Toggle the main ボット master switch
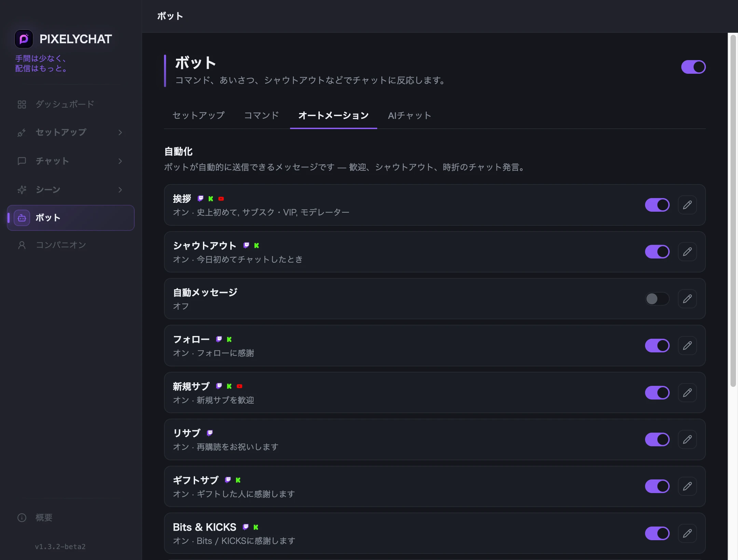Image resolution: width=738 pixels, height=560 pixels. [693, 67]
